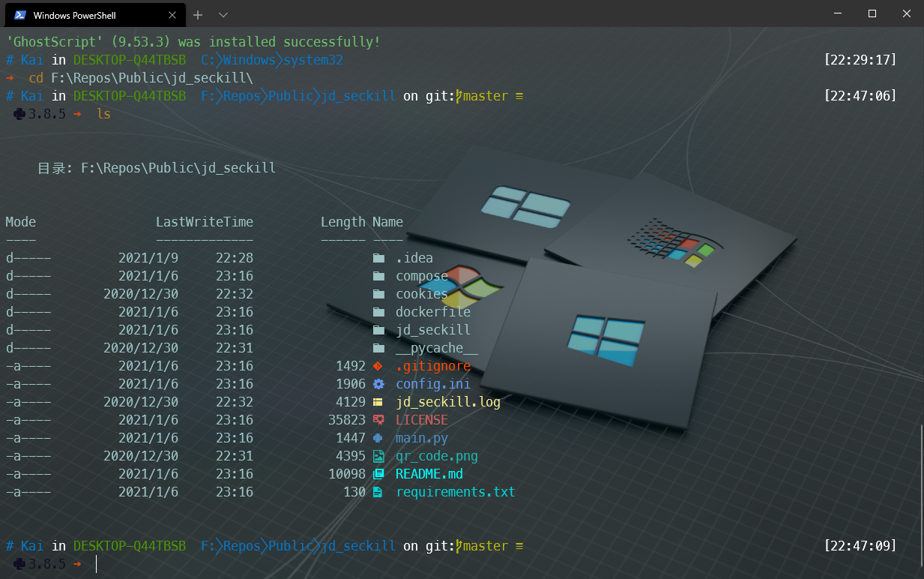
Task: Click the qr_code.png file name
Action: (437, 456)
